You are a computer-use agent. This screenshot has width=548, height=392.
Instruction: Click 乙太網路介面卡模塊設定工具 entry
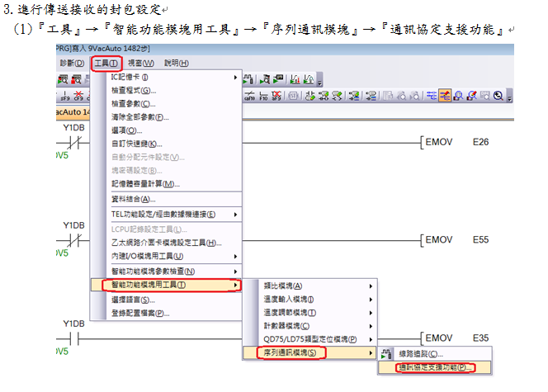pos(166,243)
